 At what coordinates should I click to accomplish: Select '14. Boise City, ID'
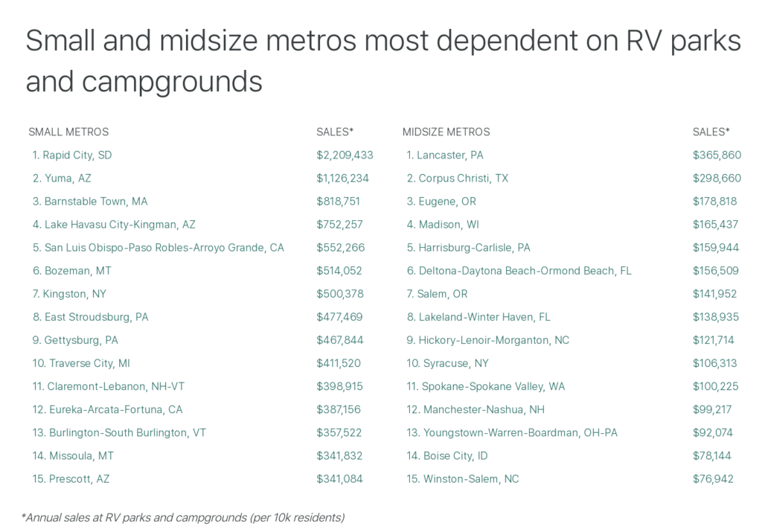tap(447, 456)
